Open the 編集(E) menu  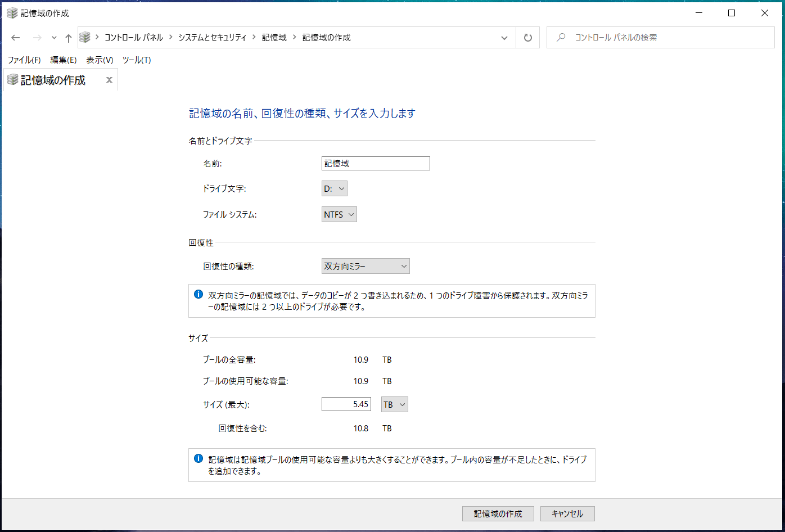[64, 60]
